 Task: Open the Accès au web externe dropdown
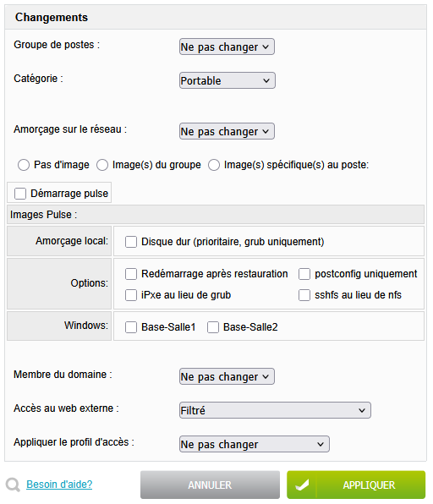click(275, 410)
